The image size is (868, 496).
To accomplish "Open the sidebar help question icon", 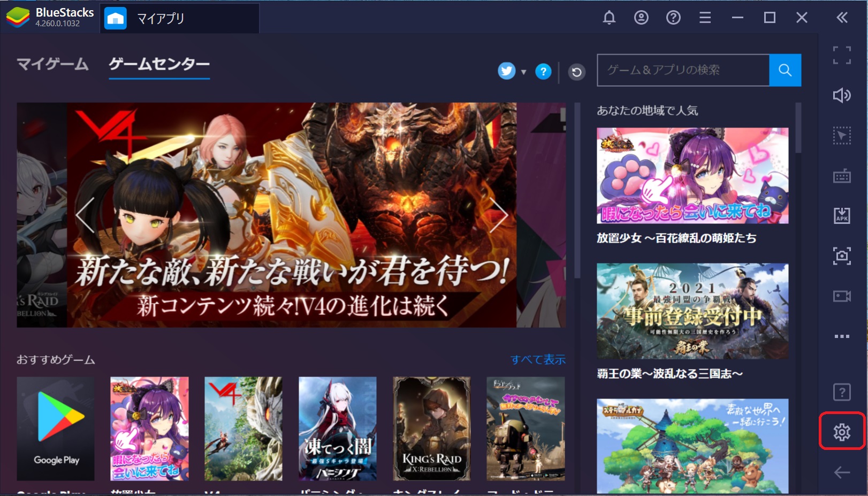I will pos(842,392).
